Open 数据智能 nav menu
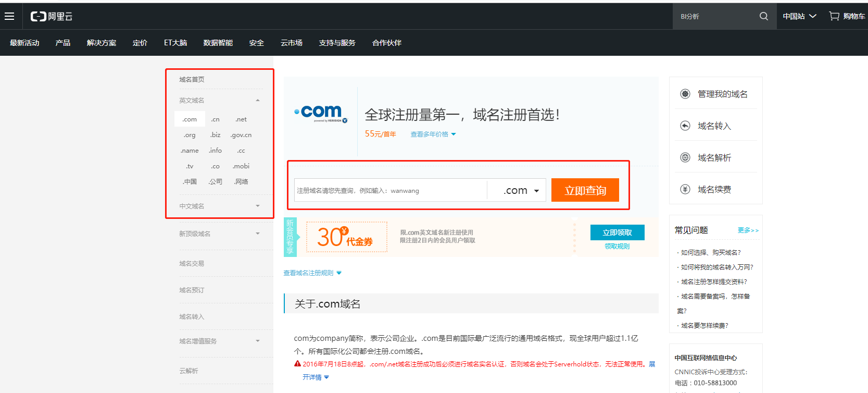 [218, 43]
